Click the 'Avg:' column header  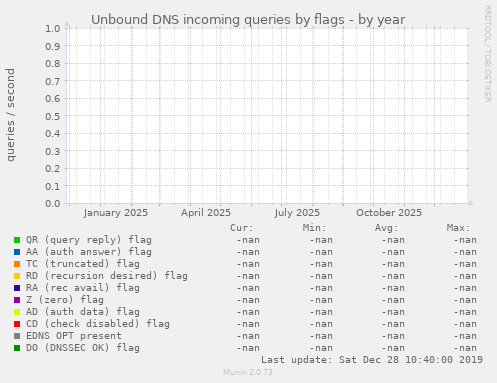click(x=386, y=228)
